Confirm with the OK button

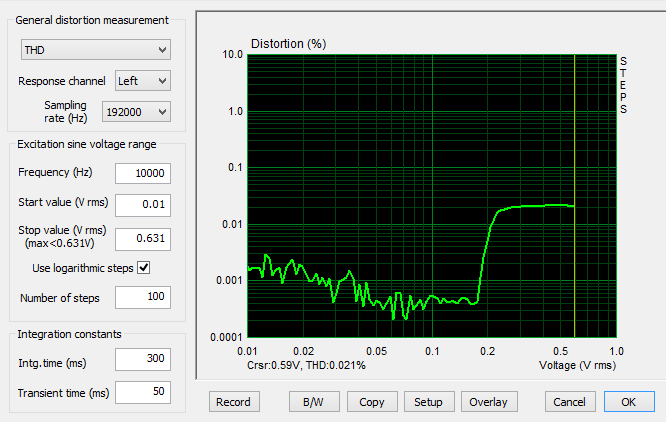pos(629,402)
